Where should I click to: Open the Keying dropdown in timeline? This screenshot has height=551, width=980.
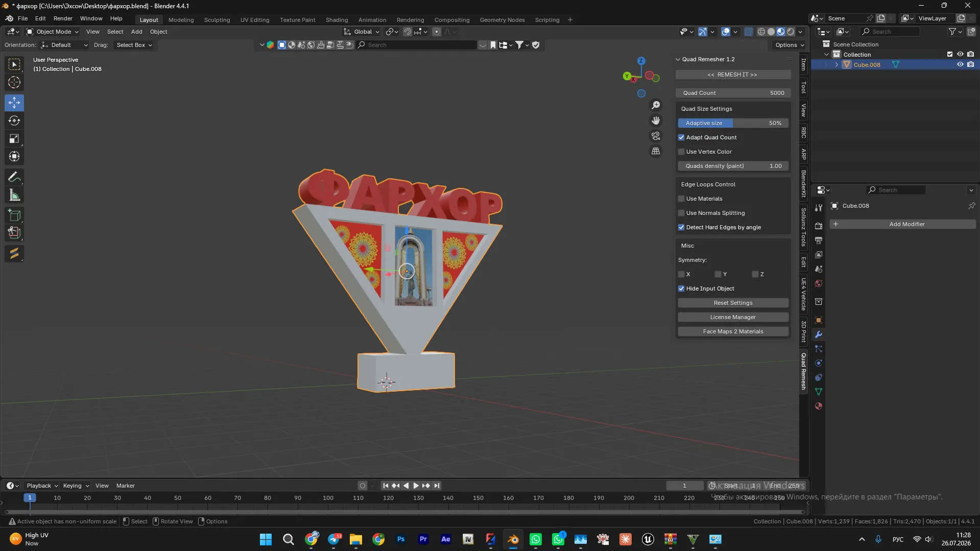(x=76, y=486)
